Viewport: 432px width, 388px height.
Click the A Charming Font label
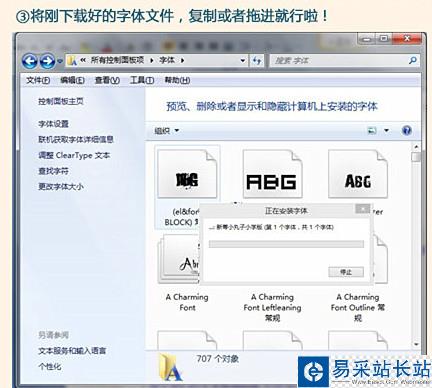coord(187,302)
